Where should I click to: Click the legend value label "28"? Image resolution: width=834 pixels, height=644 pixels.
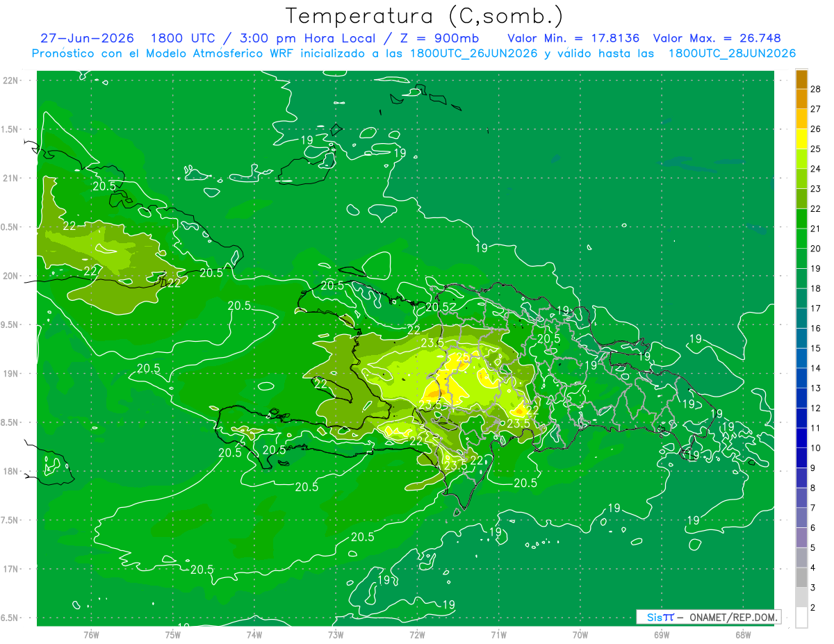pos(816,89)
